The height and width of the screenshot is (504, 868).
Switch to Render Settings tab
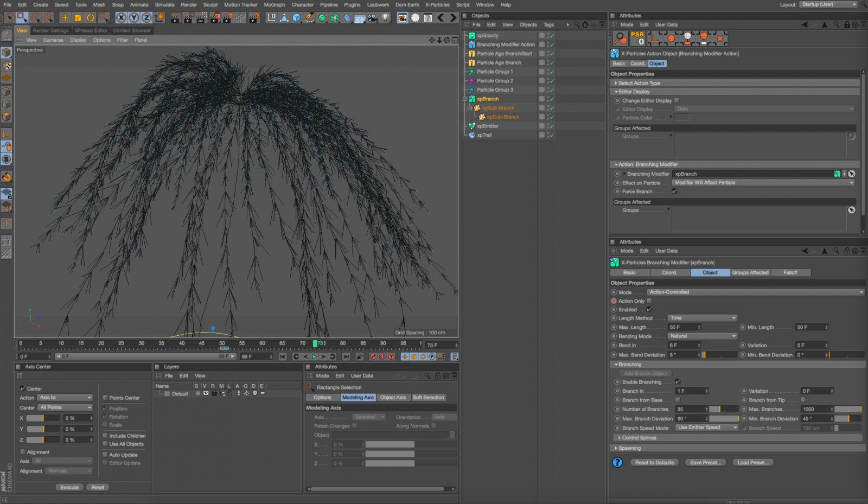point(51,30)
